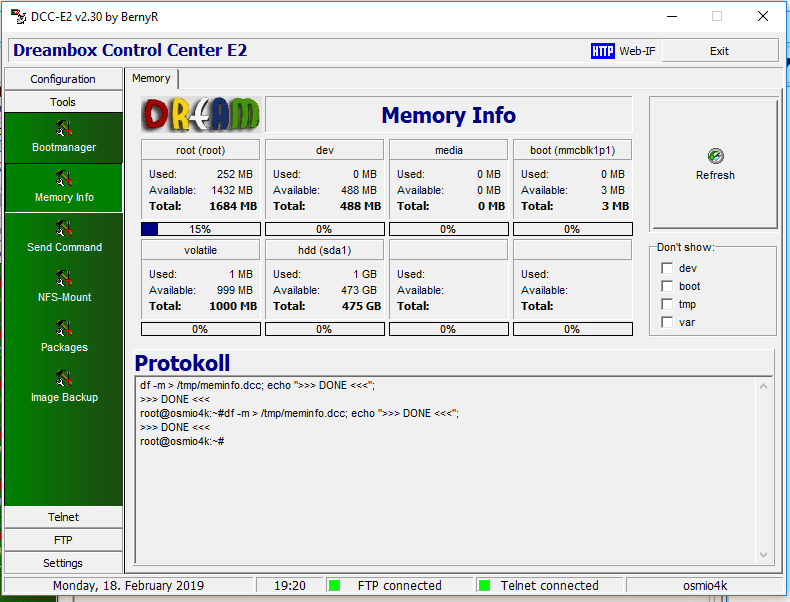Click the protocol log down arrow
The image size is (790, 602).
763,555
